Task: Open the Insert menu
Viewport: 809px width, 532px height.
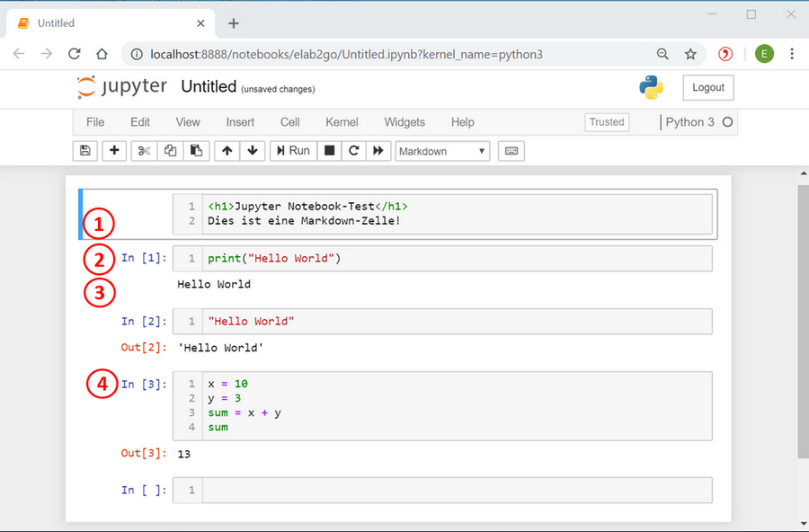Action: [240, 122]
